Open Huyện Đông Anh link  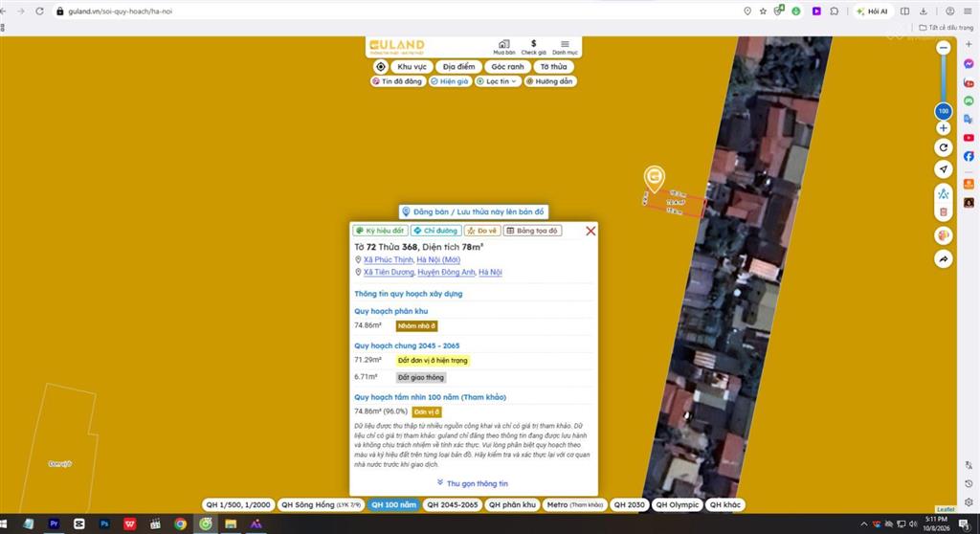coord(446,272)
